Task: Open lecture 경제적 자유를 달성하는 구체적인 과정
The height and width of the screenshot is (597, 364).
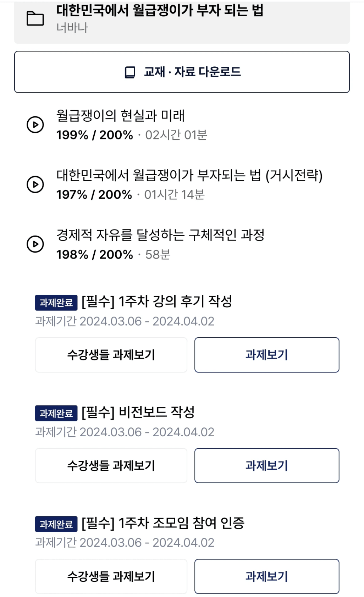Action: [x=160, y=235]
